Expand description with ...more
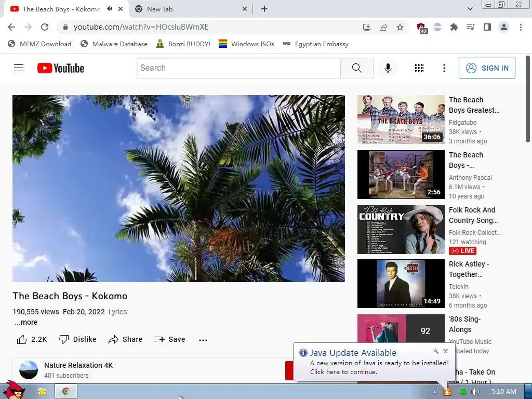This screenshot has width=532, height=399. (26, 322)
